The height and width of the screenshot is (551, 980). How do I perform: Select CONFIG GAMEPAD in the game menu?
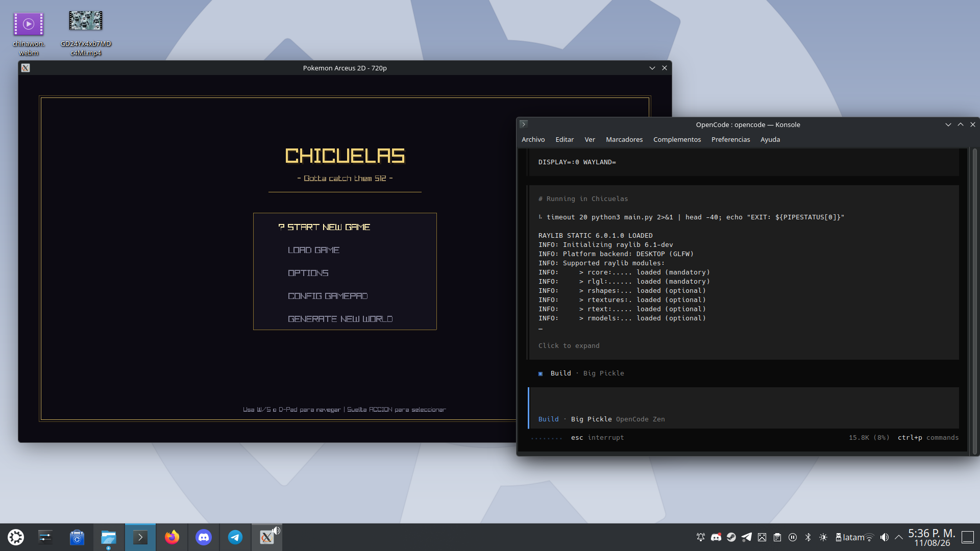tap(328, 296)
